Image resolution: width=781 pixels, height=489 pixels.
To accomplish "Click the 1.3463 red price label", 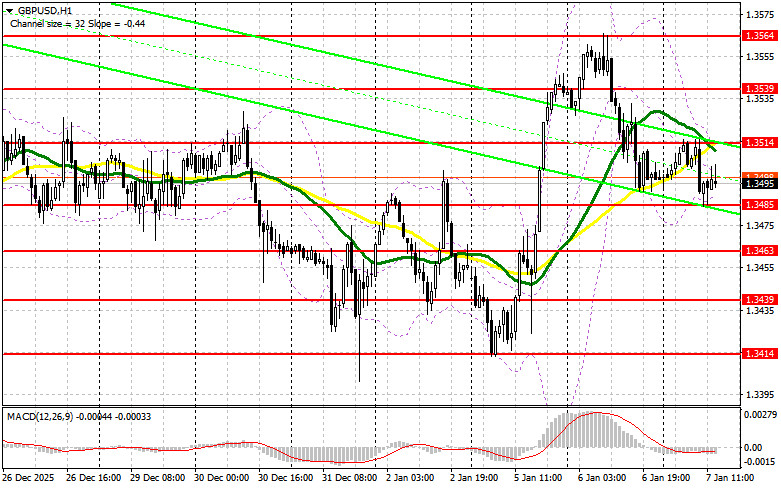I will coord(760,250).
